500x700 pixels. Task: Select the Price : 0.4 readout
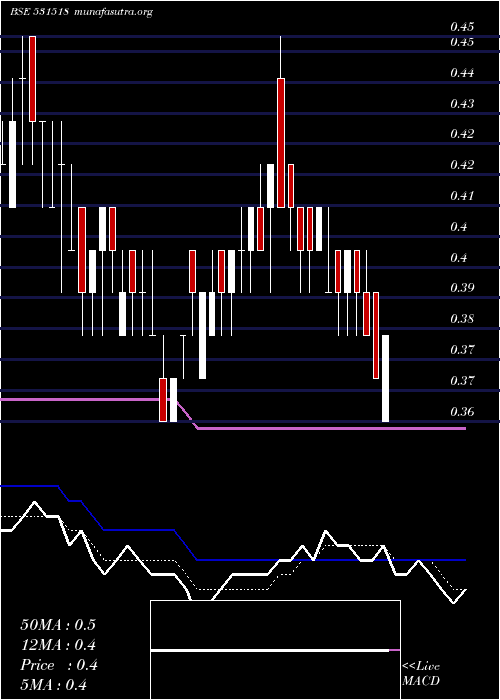point(58,665)
